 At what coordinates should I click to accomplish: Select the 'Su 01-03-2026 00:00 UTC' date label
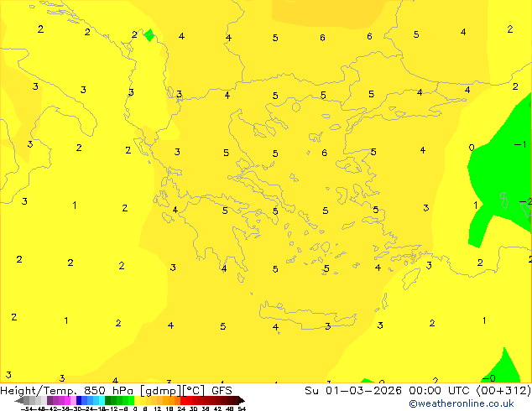pyautogui.click(x=388, y=391)
